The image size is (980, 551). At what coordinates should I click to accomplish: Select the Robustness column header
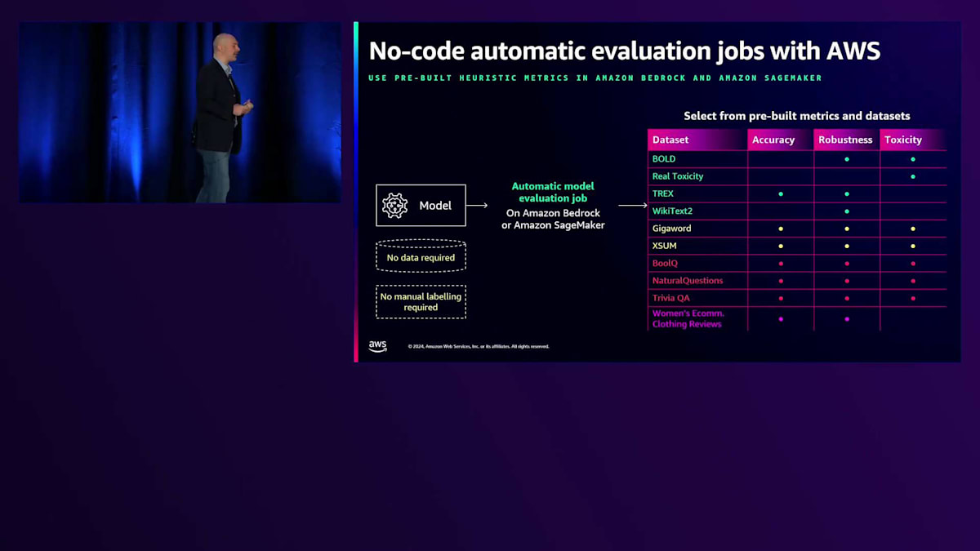point(847,140)
